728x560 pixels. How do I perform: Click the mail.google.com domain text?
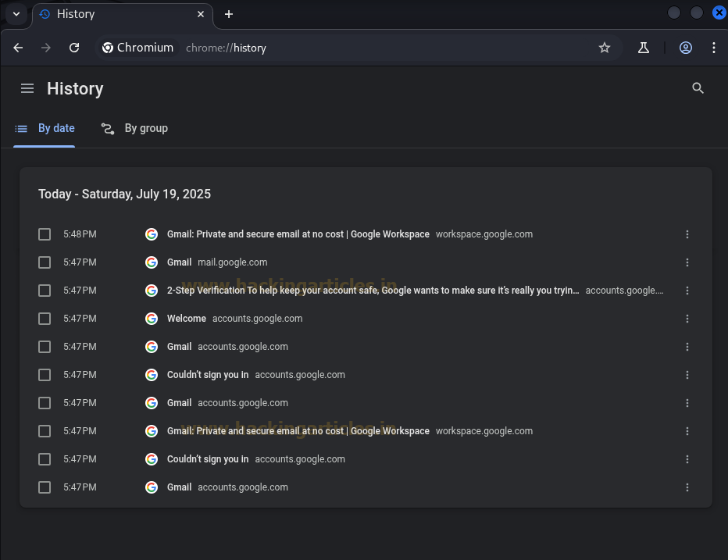(233, 262)
